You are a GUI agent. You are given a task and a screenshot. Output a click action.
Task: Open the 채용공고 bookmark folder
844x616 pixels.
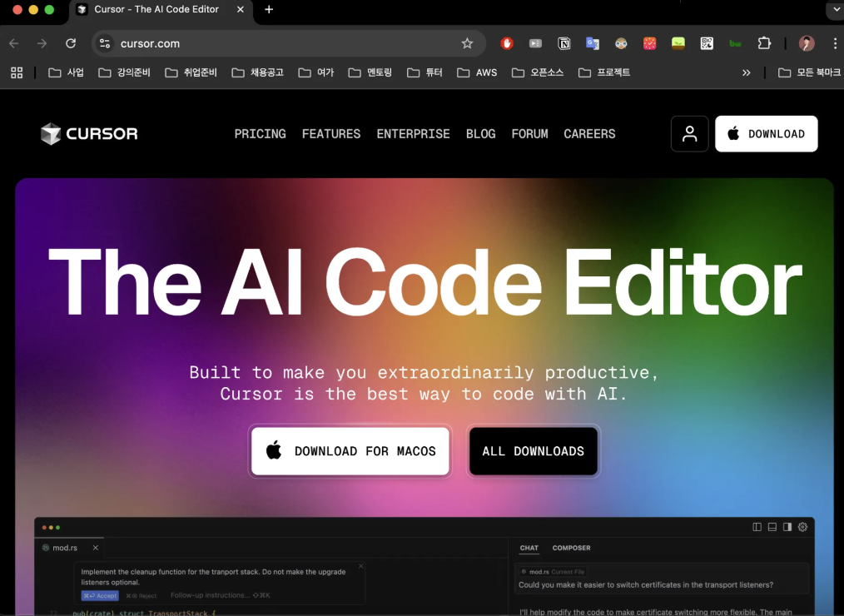(258, 72)
